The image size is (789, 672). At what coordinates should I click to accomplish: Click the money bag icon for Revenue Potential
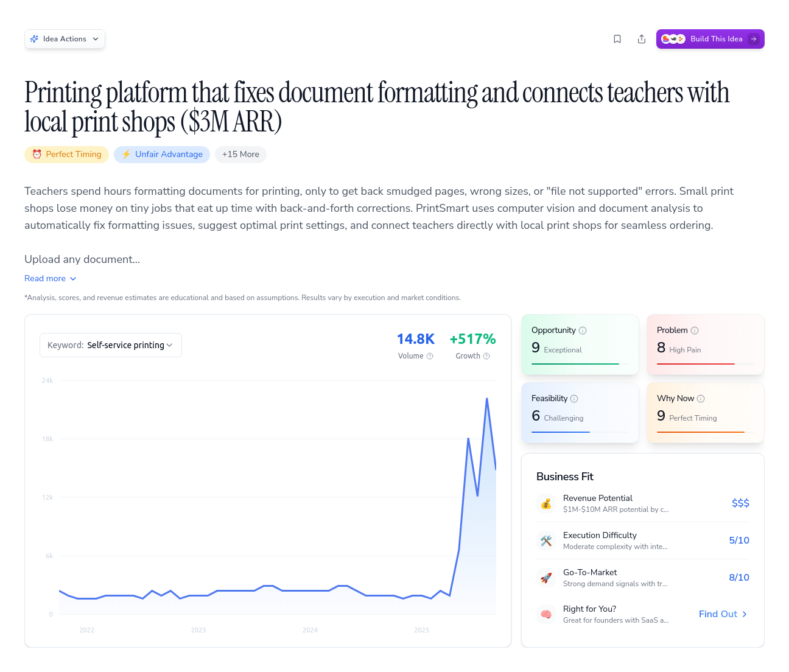(x=546, y=503)
